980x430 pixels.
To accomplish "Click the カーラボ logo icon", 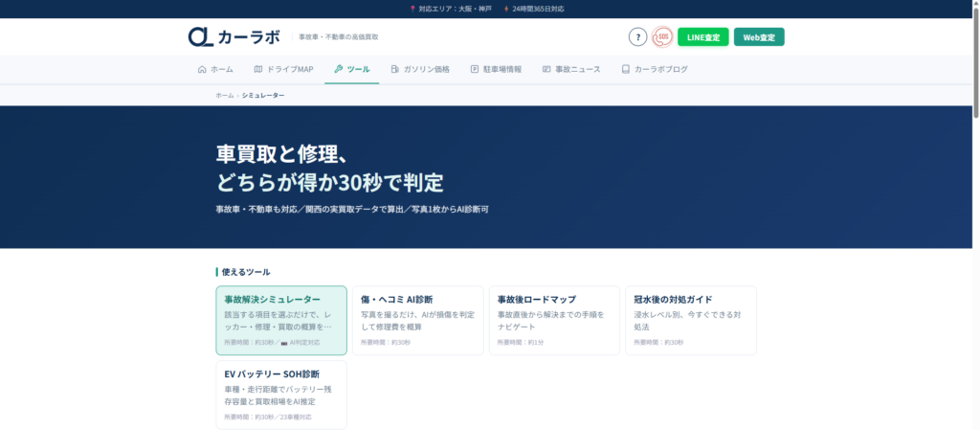I will [x=201, y=37].
